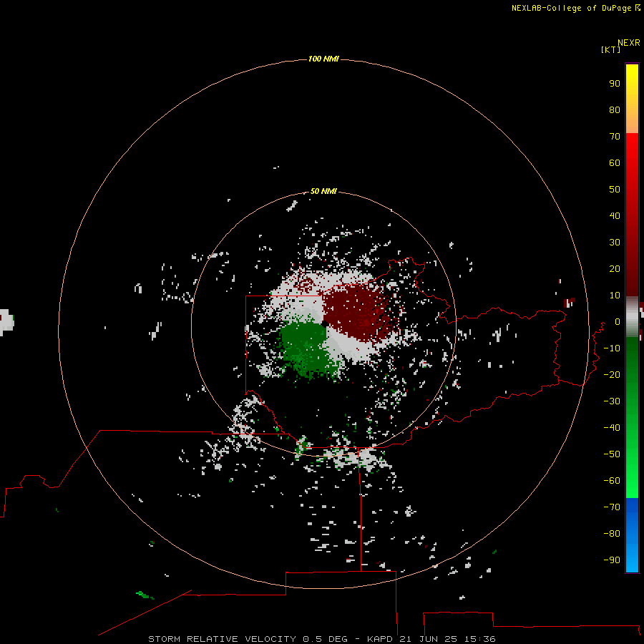Viewport: 644px width, 644px height.
Task: Click the "-80" scale value
Action: click(612, 534)
